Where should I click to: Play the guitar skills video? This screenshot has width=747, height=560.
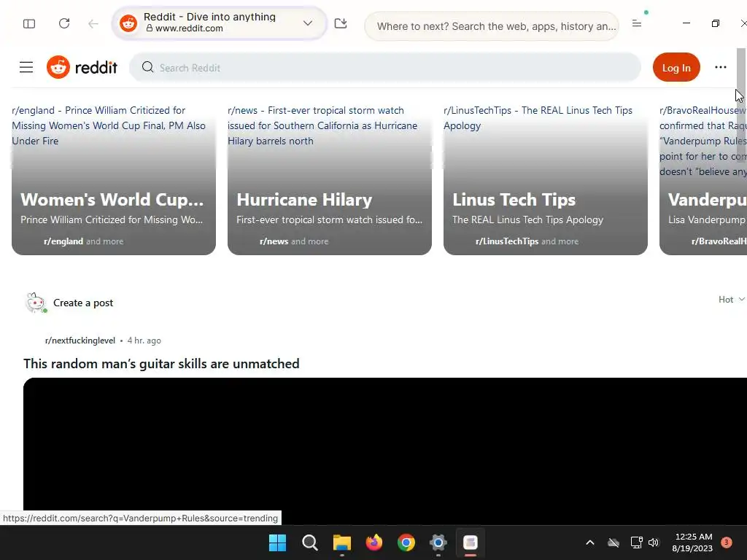coord(385,451)
